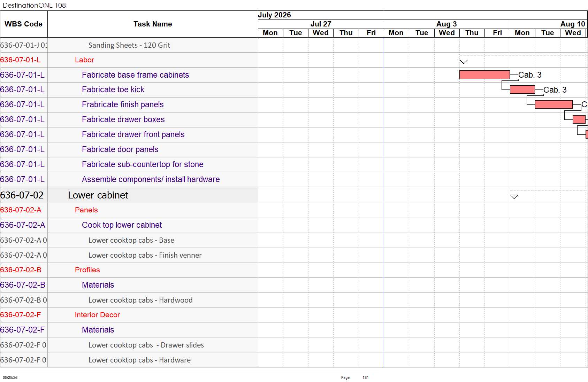This screenshot has width=588, height=382.
Task: Click the Task Name column header
Action: (153, 24)
